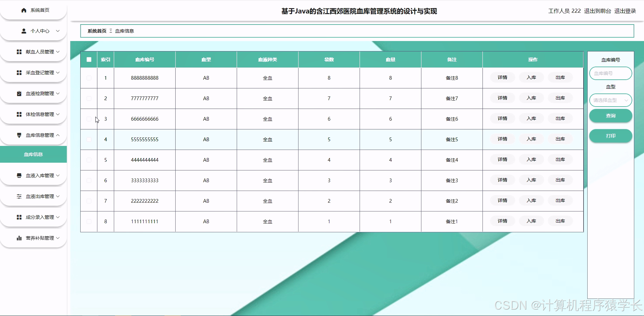644x316 pixels.
Task: Expand 血液入库管理 menu chevron
Action: point(58,175)
